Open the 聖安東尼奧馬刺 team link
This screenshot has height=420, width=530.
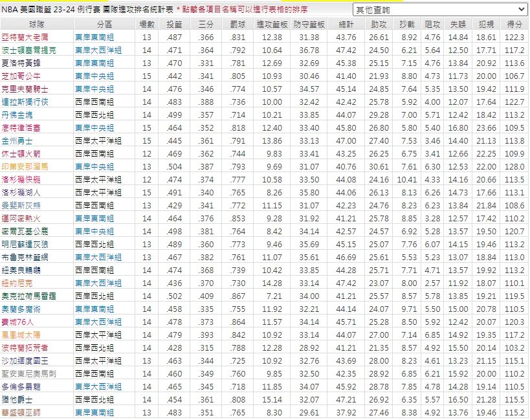pyautogui.click(x=28, y=374)
